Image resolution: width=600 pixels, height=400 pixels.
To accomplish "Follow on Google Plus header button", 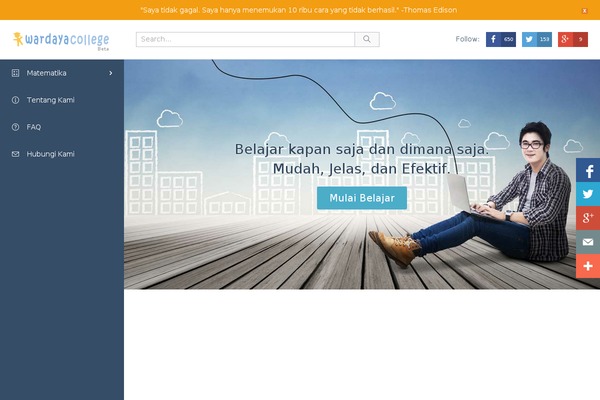I will [x=573, y=39].
